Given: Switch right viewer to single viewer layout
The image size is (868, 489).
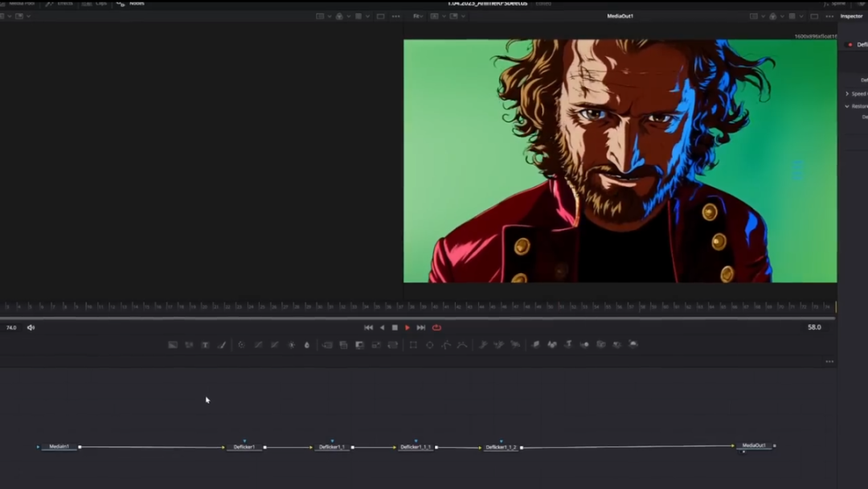Looking at the screenshot, I should [x=814, y=16].
